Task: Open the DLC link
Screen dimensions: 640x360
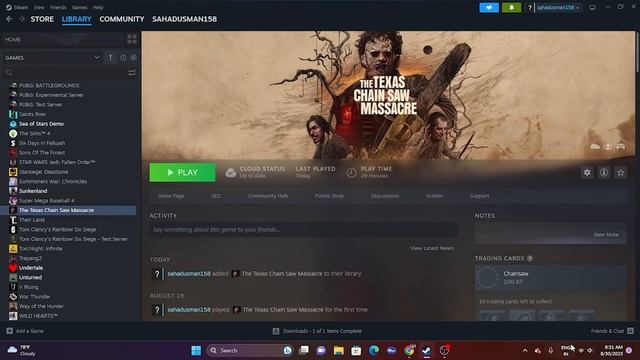Action: point(216,196)
